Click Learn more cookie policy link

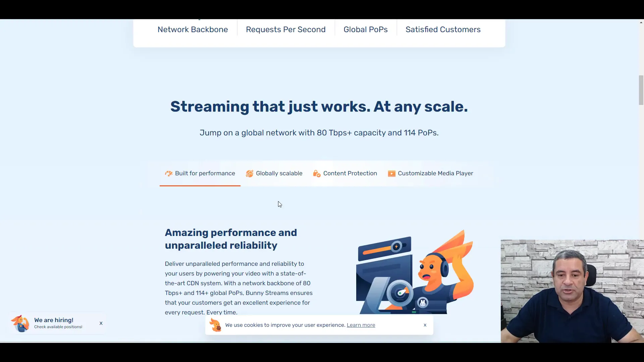pos(361,325)
